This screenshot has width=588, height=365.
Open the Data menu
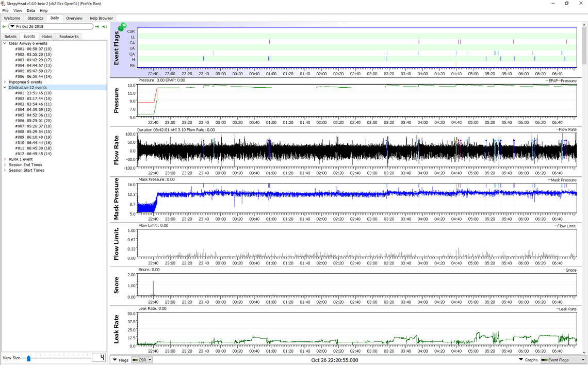tap(31, 10)
